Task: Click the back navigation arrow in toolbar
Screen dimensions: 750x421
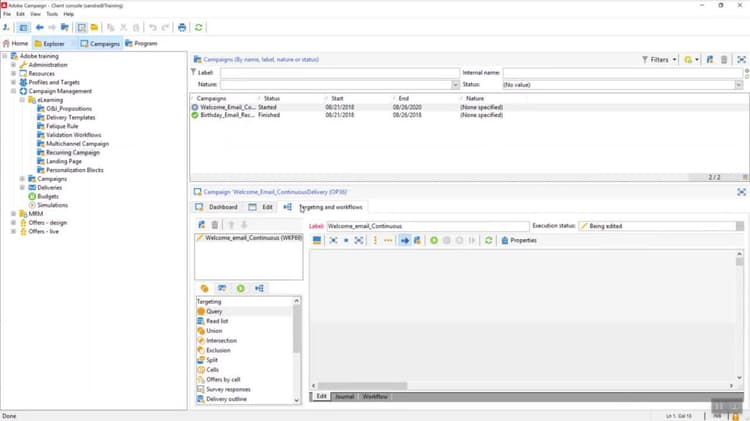Action: coord(40,28)
